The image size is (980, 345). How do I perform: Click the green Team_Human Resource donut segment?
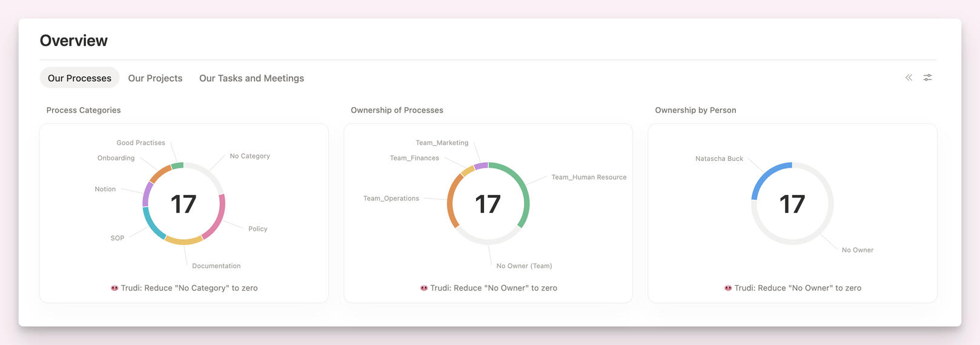click(525, 188)
